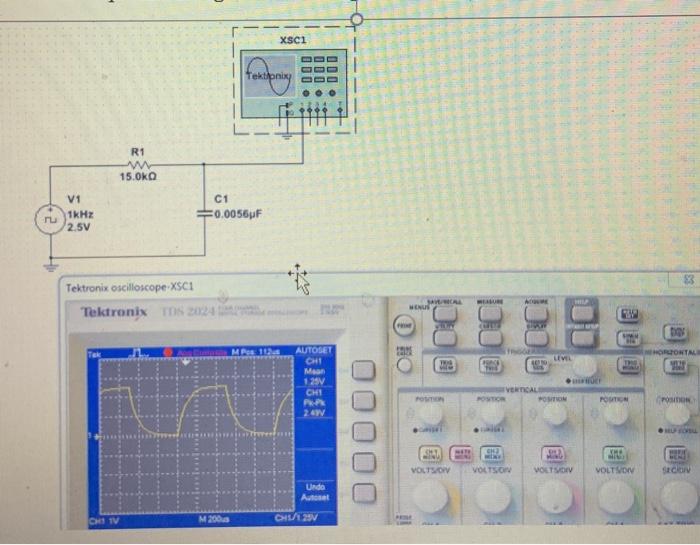Push the UTILITY menu button

[x=445, y=337]
